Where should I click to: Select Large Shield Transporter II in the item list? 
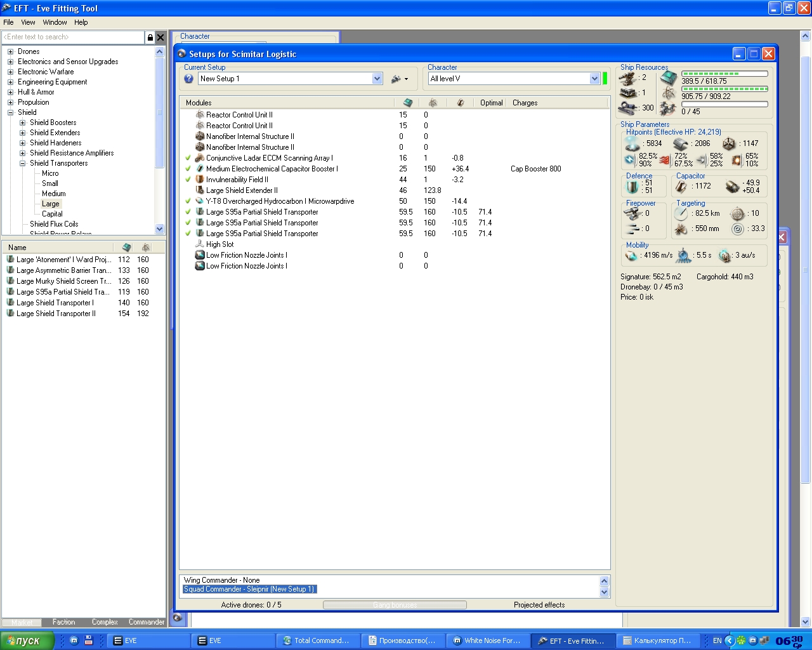tap(84, 314)
